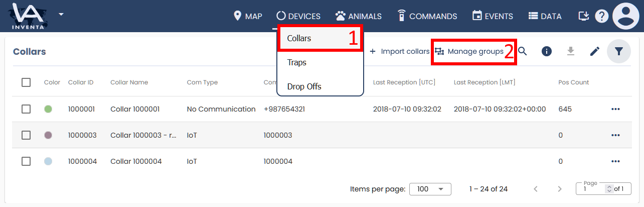Click the Import collars button
This screenshot has width=644, height=207.
(x=400, y=51)
